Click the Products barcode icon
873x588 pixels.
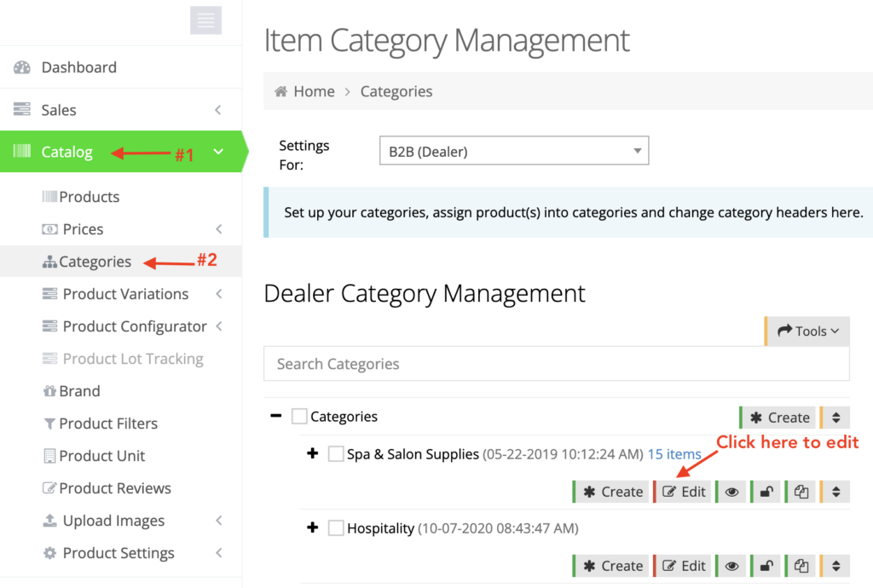click(49, 196)
